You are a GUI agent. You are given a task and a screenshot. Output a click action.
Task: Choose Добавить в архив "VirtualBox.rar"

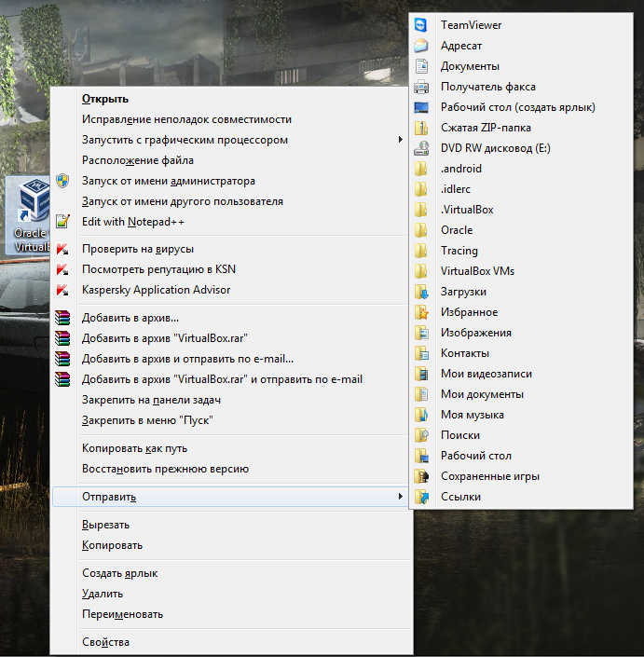(x=164, y=338)
